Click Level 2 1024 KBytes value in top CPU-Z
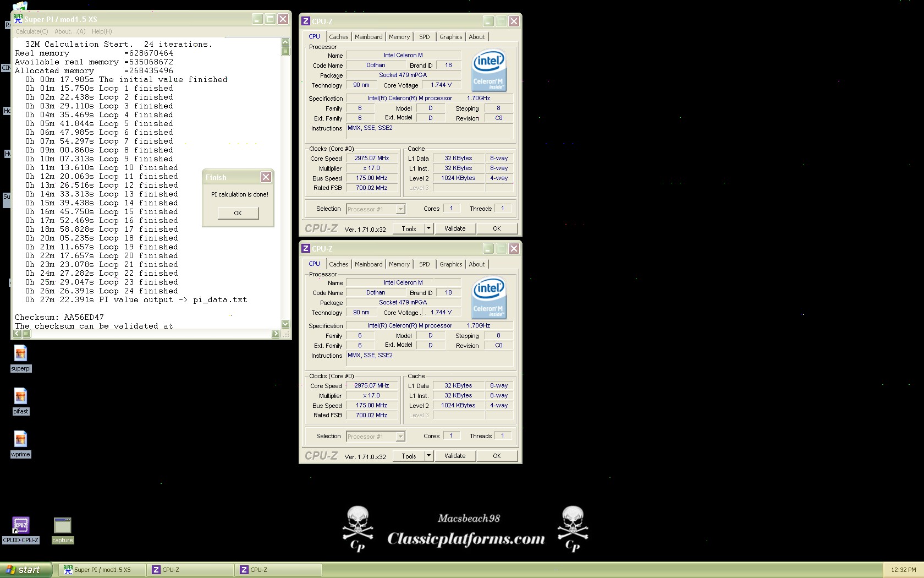Viewport: 924px width, 578px height. point(458,178)
